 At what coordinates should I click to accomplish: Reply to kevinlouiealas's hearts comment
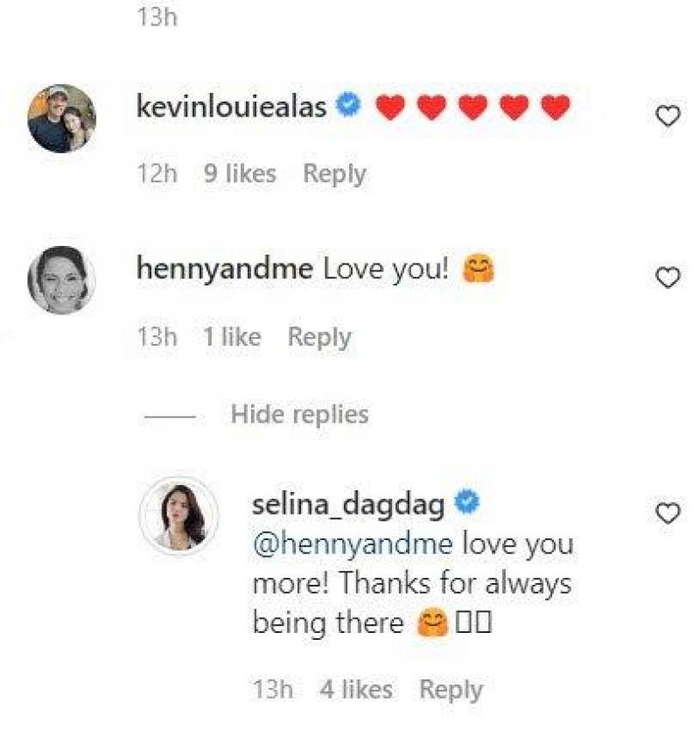point(334,174)
